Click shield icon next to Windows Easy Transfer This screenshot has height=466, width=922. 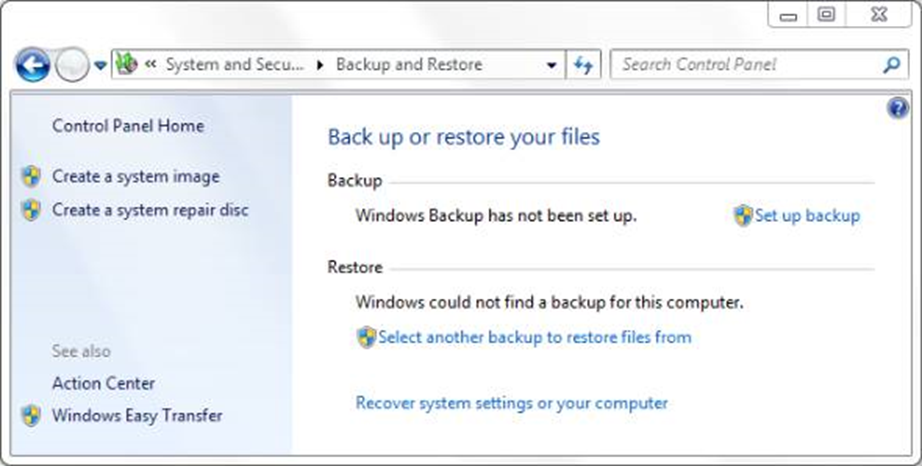coord(32,415)
